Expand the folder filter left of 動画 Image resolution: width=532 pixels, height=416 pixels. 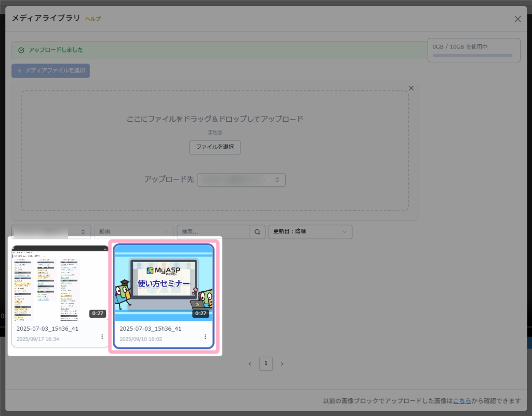pyautogui.click(x=51, y=232)
